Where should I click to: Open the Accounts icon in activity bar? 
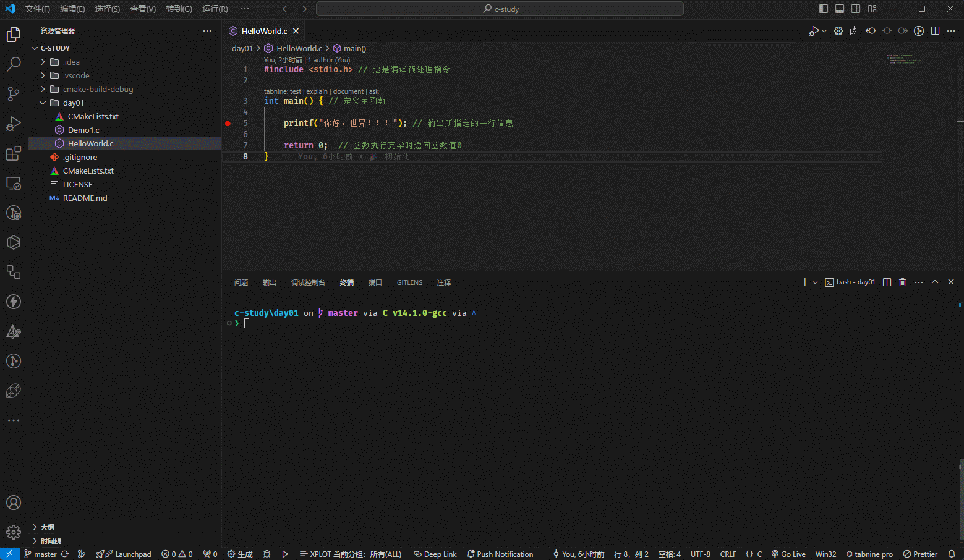[x=14, y=503]
